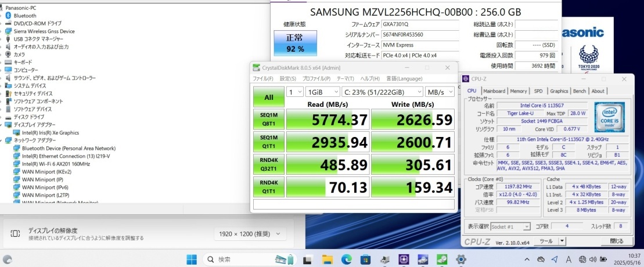644x267 pixels.
Task: Switch to Mainboard tab in CPU-Z
Action: (x=494, y=91)
